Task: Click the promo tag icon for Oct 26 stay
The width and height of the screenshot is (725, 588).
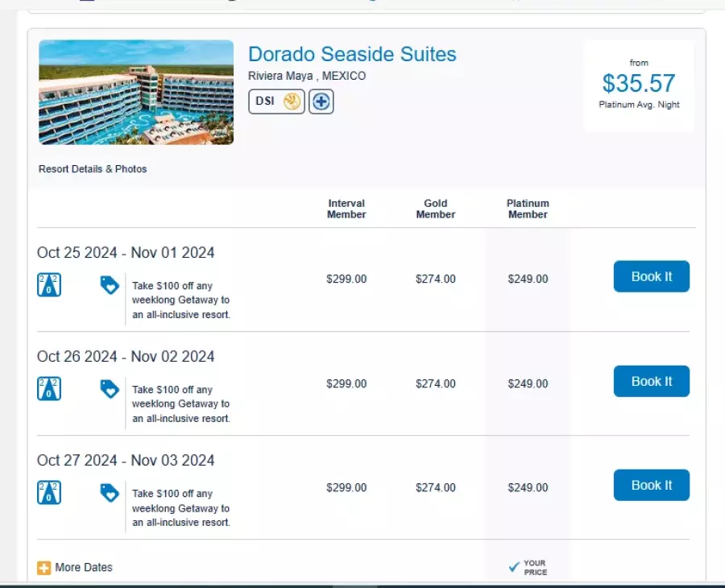Action: pyautogui.click(x=110, y=389)
